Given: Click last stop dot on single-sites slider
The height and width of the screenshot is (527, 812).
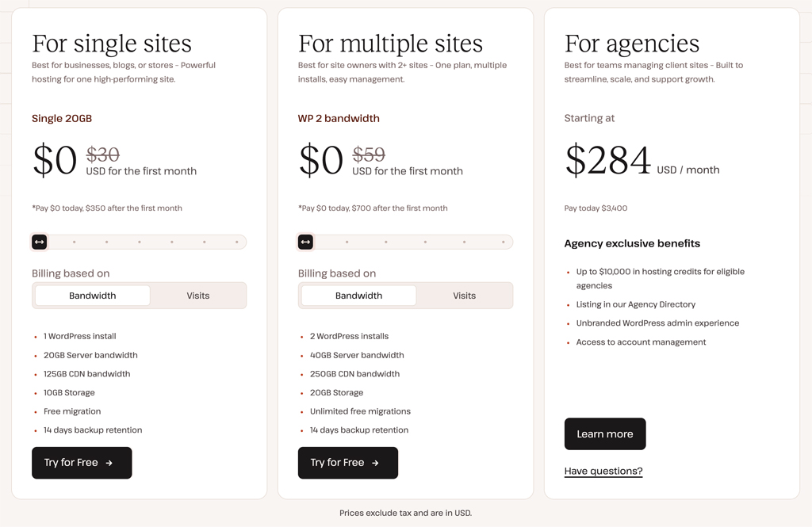Looking at the screenshot, I should coord(236,242).
